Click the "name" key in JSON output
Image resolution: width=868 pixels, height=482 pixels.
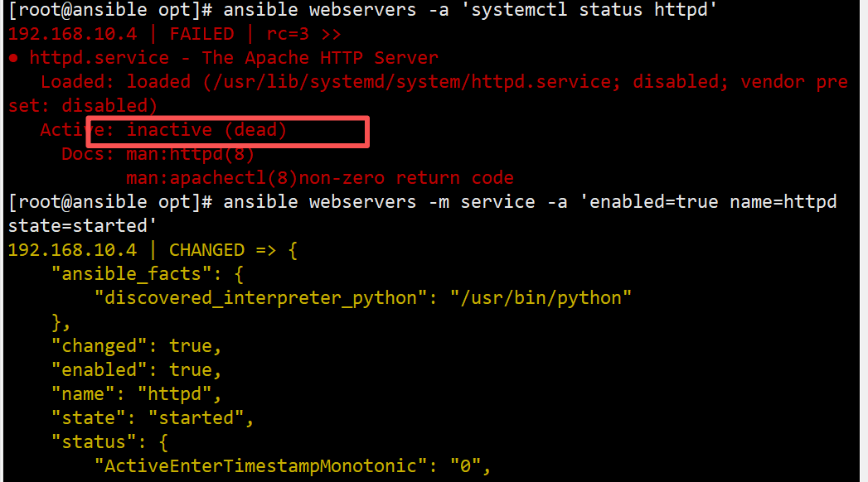(x=82, y=394)
